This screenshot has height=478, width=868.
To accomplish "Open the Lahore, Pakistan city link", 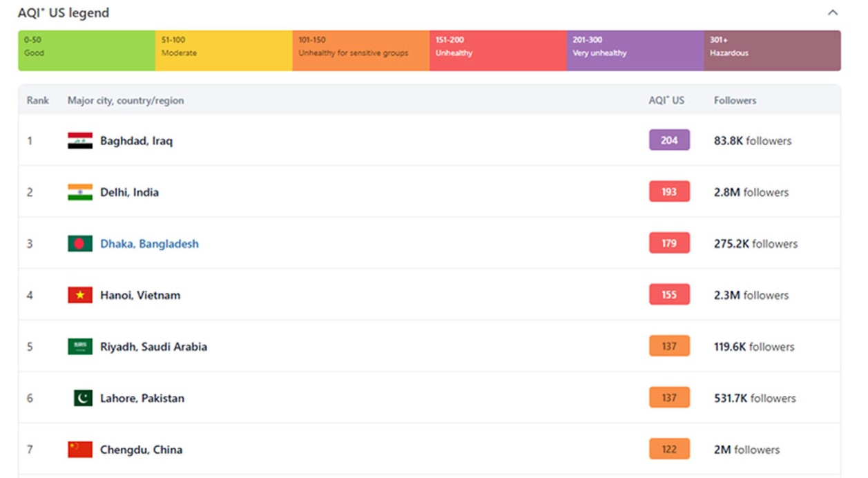I will tap(142, 398).
